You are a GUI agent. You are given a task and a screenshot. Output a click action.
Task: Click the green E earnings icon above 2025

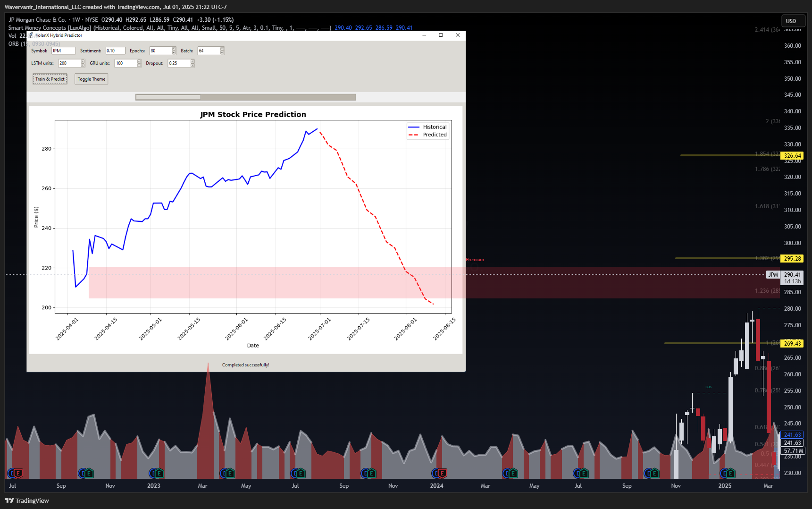click(730, 473)
